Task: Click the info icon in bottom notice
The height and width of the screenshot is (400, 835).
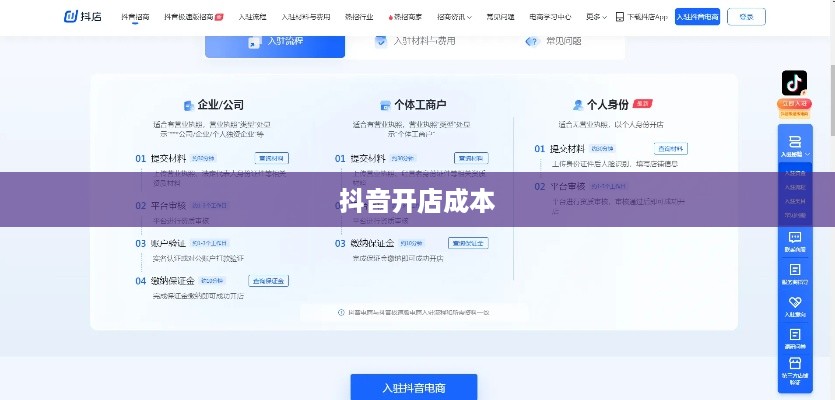Action: (x=341, y=313)
